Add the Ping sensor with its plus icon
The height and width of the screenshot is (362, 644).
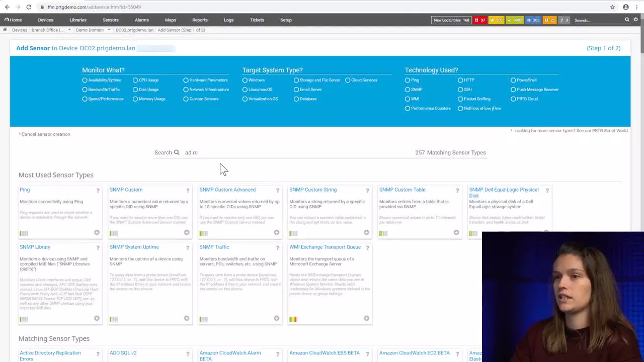[97, 232]
